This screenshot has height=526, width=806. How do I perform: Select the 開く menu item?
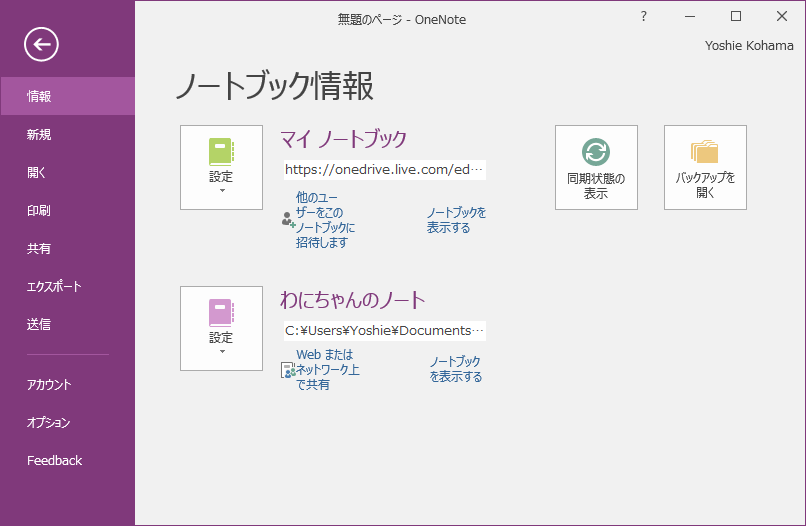pyautogui.click(x=68, y=172)
